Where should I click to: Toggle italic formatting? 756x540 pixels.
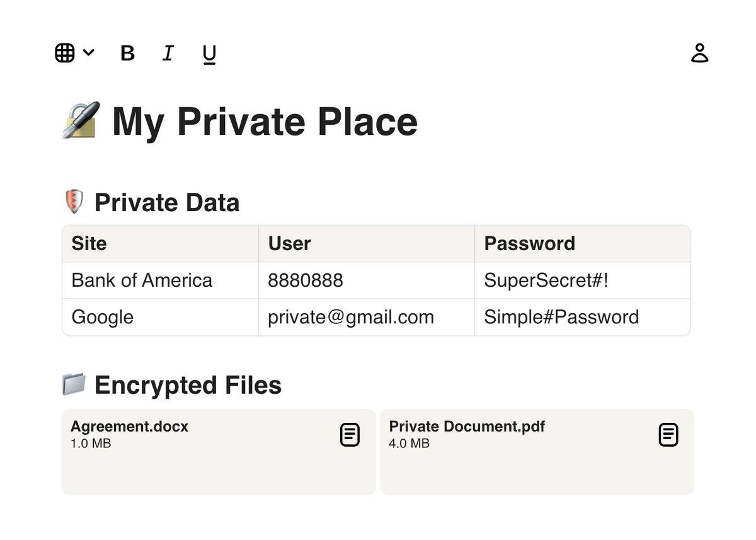[168, 54]
